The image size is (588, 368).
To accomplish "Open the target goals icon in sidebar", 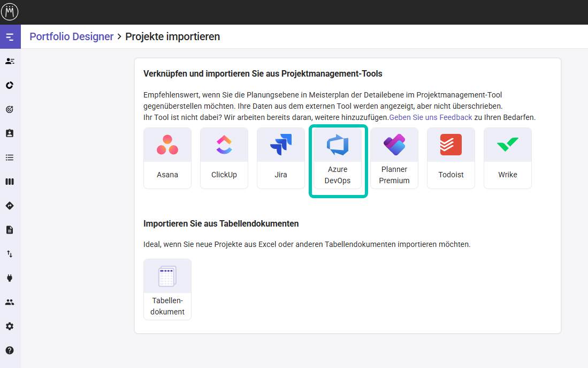I will click(x=10, y=109).
